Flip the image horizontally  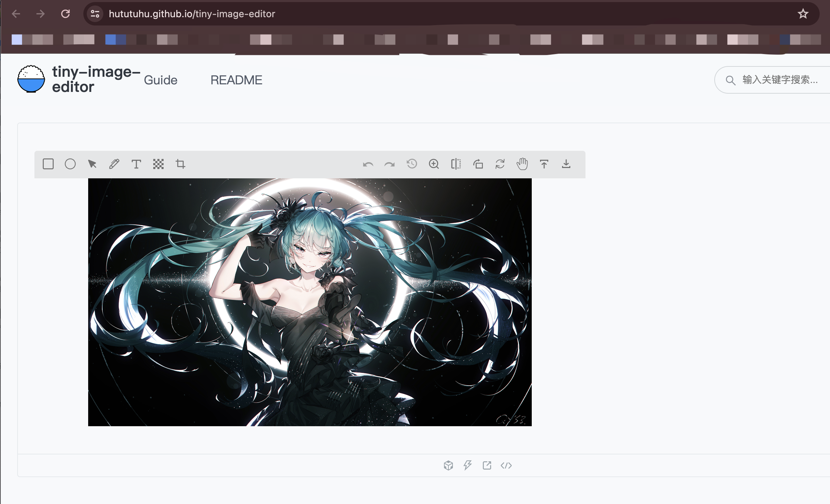[x=456, y=164]
